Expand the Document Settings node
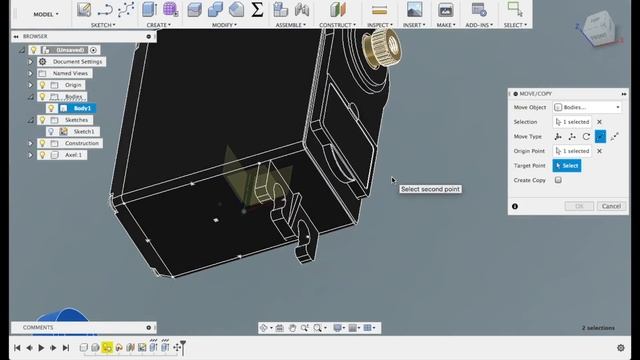 tap(30, 62)
